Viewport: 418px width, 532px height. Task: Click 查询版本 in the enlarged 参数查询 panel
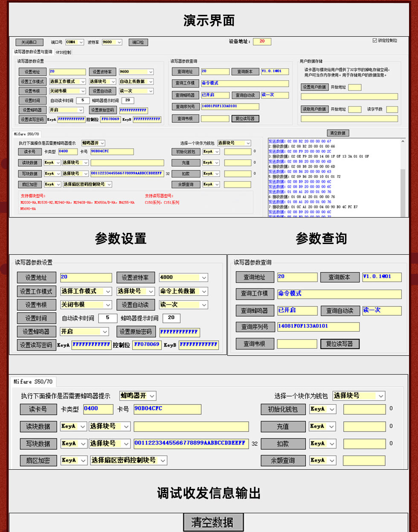click(340, 277)
